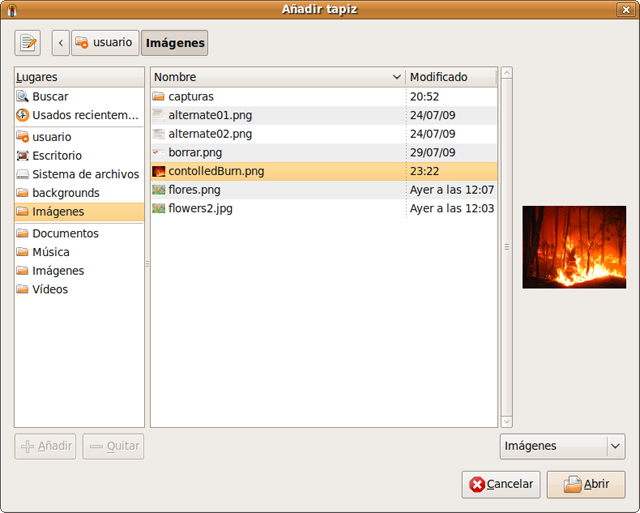Select the Escritorio desktop icon
The height and width of the screenshot is (513, 640).
23,156
